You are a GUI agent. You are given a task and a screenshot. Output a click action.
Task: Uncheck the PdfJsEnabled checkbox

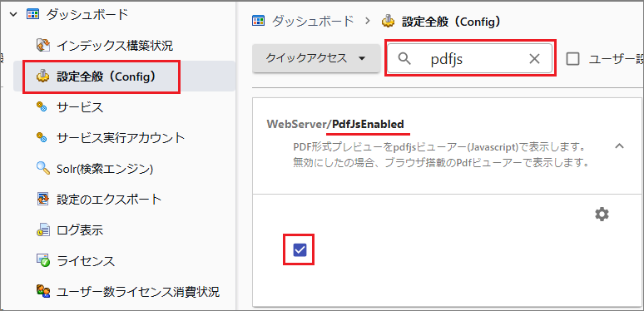pyautogui.click(x=300, y=249)
